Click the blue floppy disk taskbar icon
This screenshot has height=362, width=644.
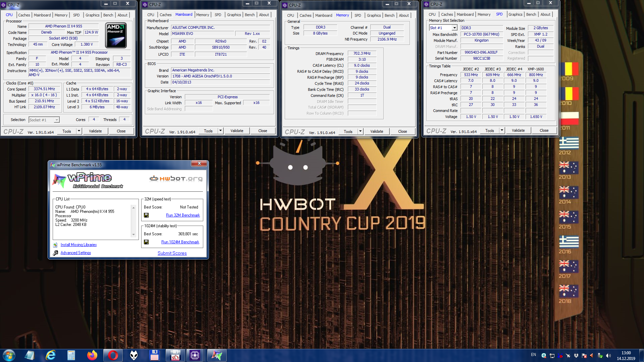[154, 355]
